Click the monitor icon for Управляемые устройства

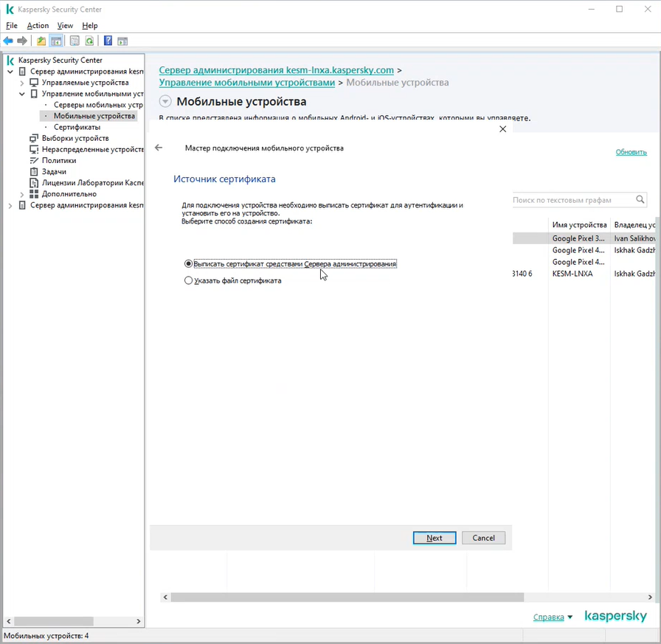34,83
